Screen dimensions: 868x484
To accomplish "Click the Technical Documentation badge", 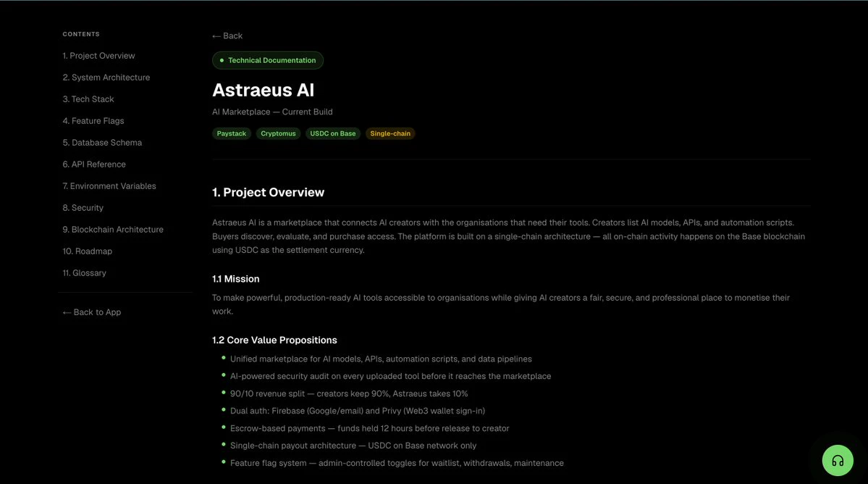I will [268, 60].
